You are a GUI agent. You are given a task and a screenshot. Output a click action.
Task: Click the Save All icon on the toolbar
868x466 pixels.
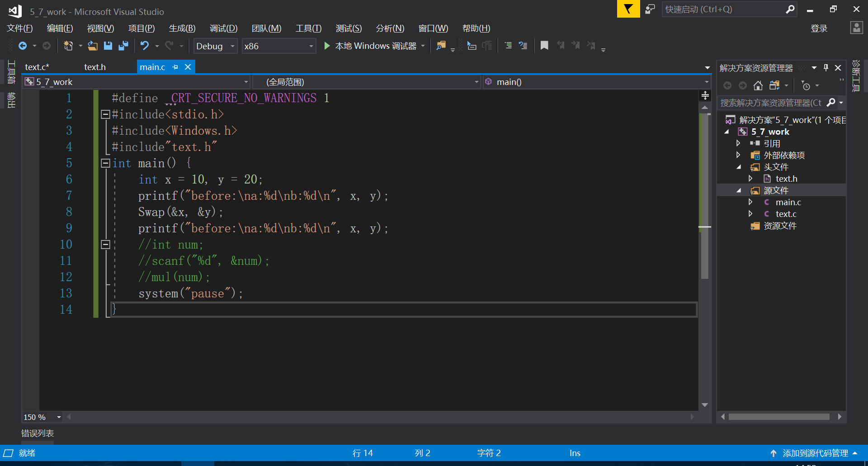tap(123, 46)
